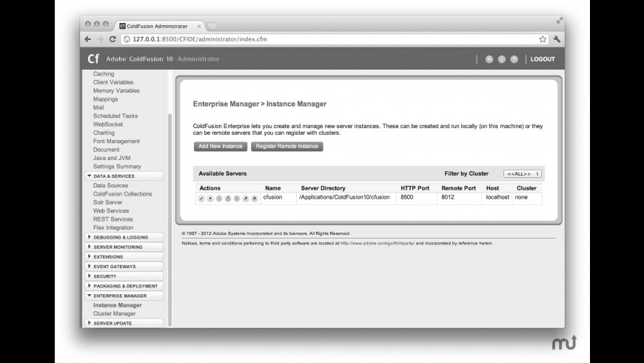Open REST Services in sidebar
This screenshot has height=363, width=644.
click(x=113, y=219)
